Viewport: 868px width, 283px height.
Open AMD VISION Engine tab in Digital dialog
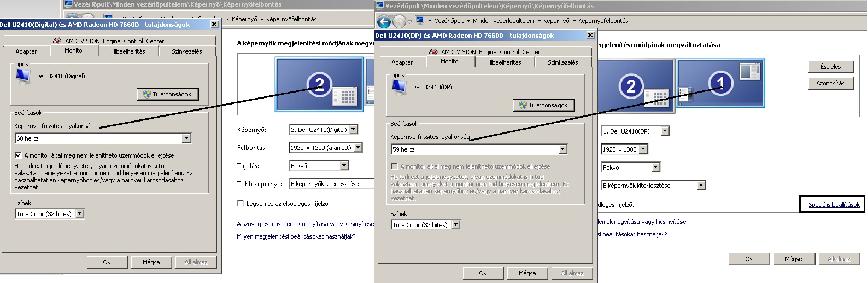pos(109,41)
